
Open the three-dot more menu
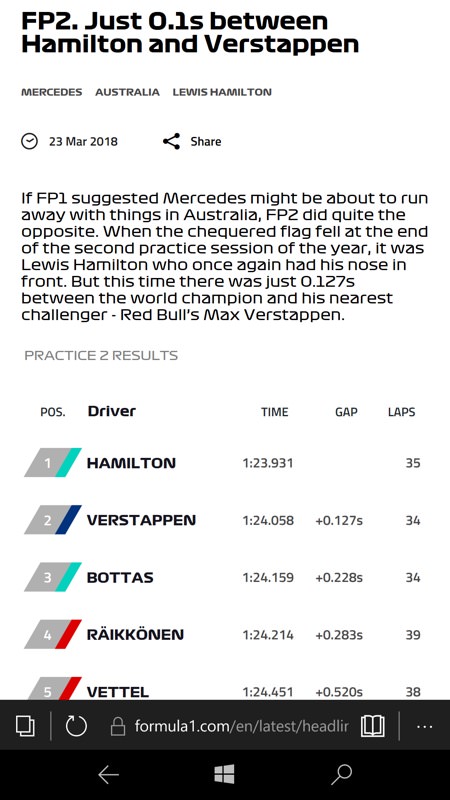(424, 727)
